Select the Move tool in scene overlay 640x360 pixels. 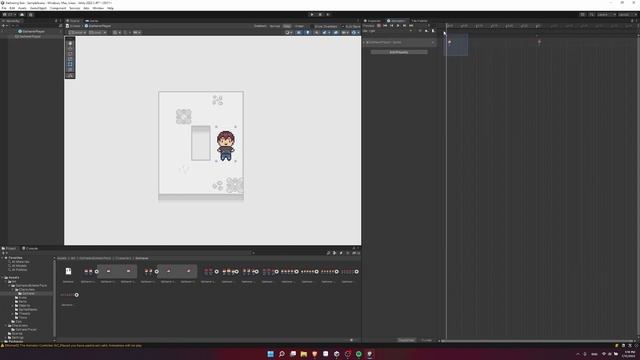pos(70,48)
